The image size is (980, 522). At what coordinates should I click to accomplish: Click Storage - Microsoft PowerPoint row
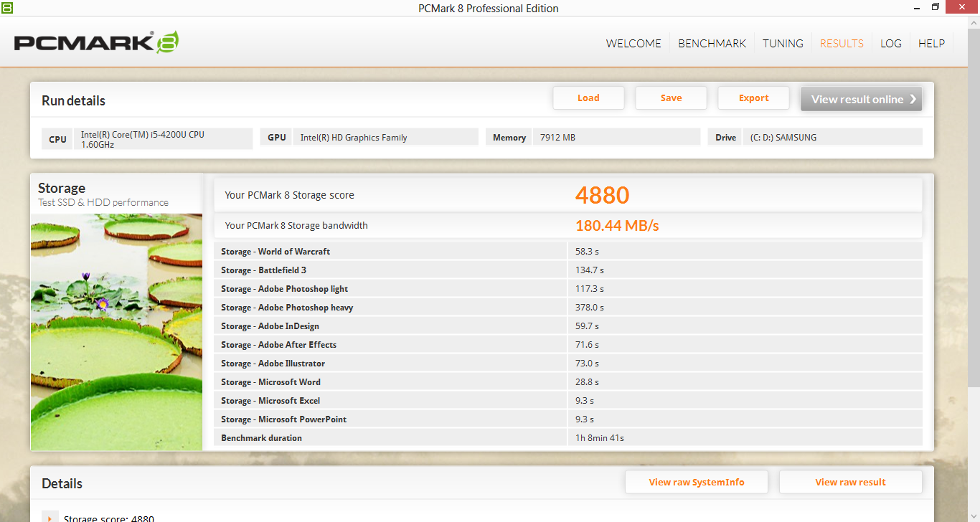click(567, 419)
